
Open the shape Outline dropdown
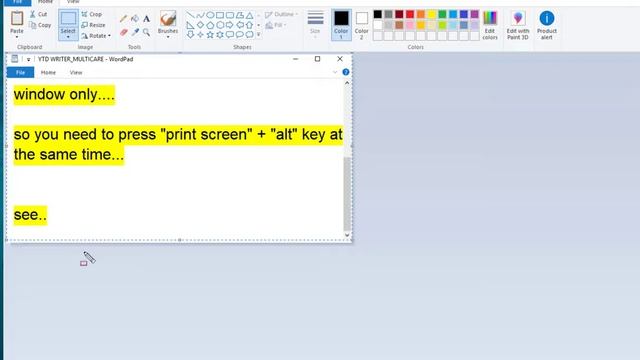coord(281,14)
